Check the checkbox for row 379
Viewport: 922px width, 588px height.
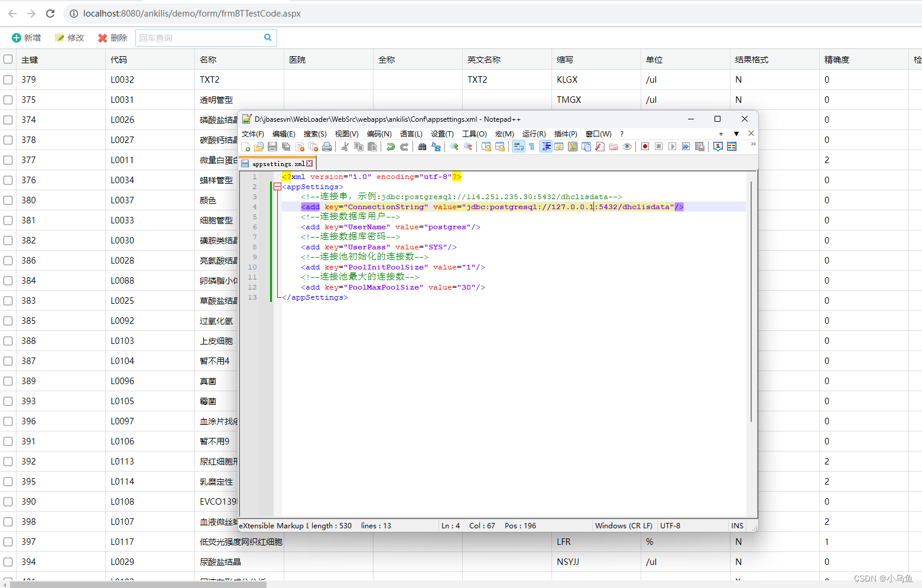click(8, 79)
